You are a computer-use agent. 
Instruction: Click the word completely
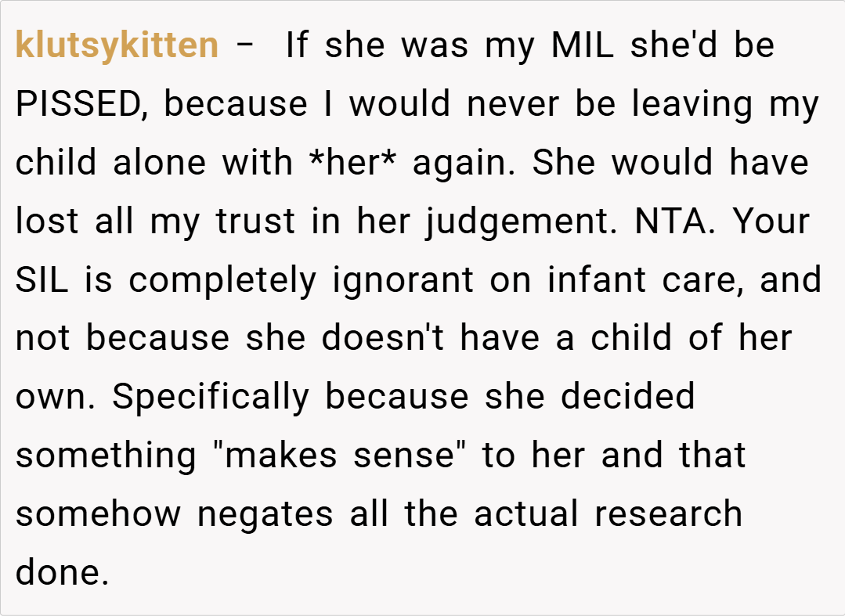click(222, 280)
